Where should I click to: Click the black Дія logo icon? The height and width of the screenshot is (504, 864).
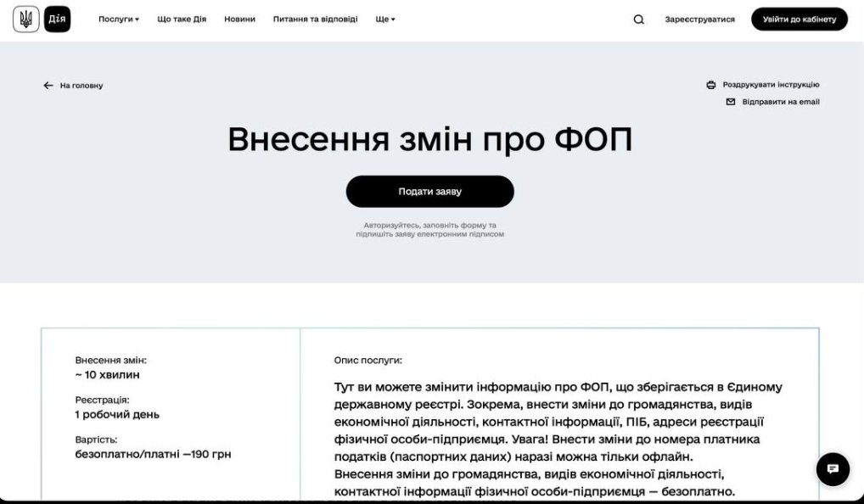pos(57,19)
